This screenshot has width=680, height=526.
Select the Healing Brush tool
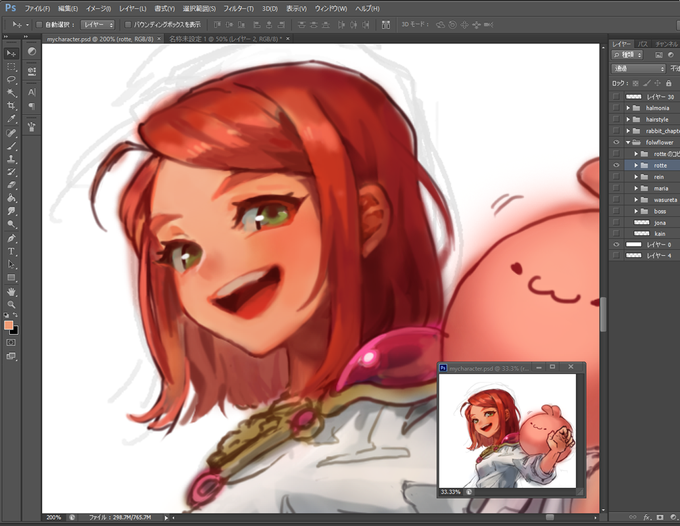(11, 133)
